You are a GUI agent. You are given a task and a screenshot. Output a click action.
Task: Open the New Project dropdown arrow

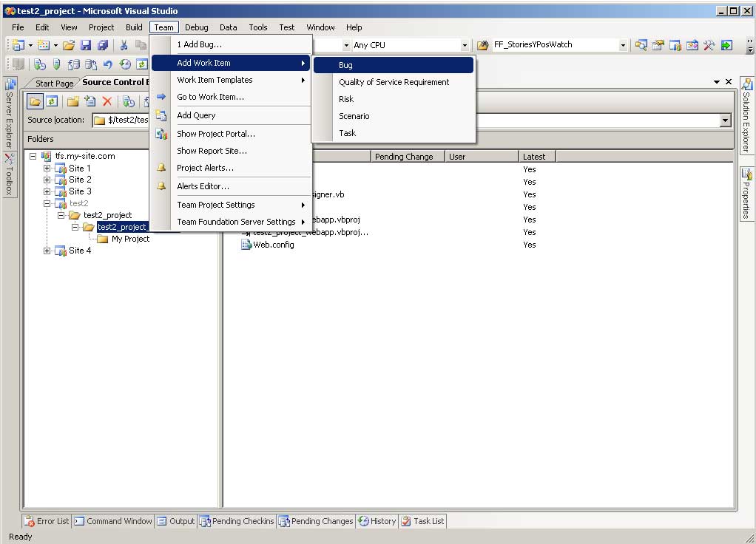point(30,45)
